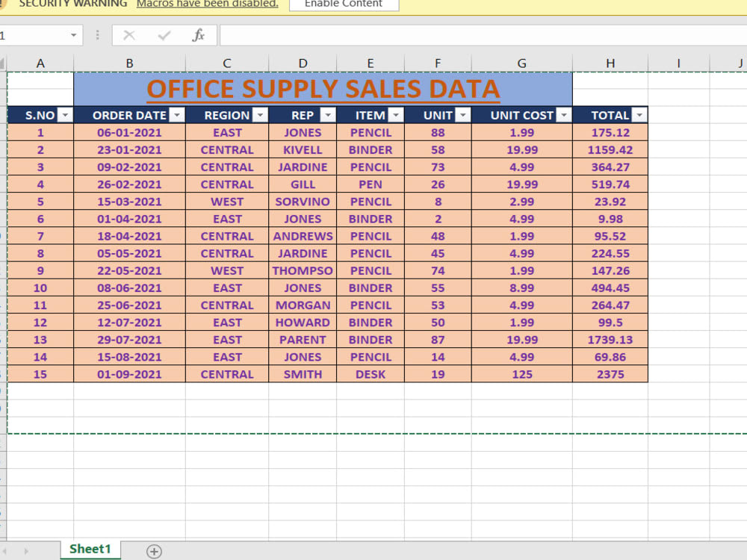This screenshot has width=747, height=560.
Task: Select column G header
Action: point(522,63)
